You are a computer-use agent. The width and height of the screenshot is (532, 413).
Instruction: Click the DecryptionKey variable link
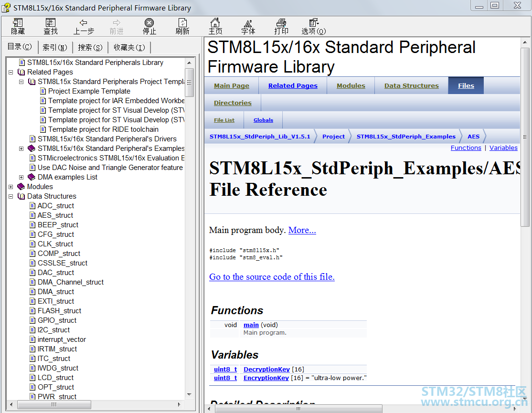coord(266,369)
